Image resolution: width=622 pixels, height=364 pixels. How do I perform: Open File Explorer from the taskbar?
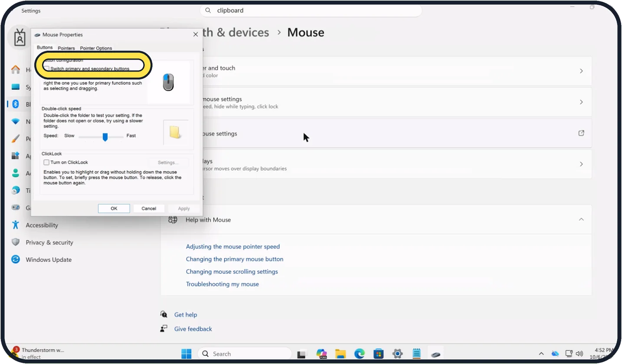pyautogui.click(x=340, y=354)
